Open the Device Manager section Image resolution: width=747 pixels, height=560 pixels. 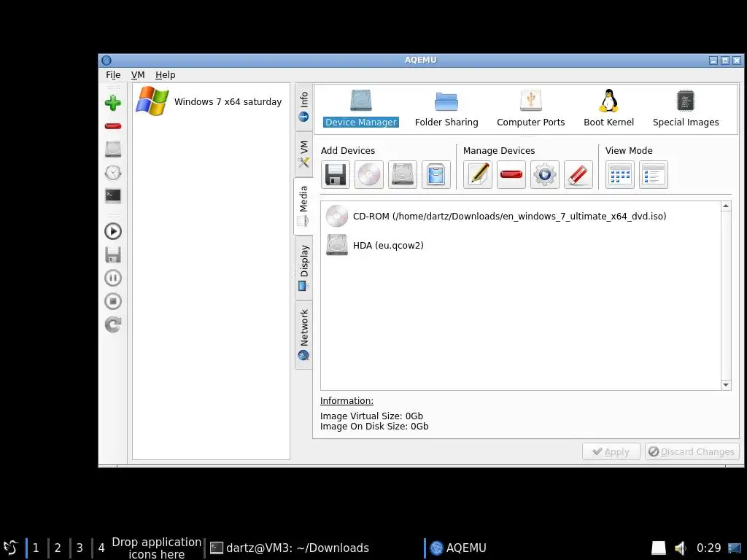pos(360,109)
